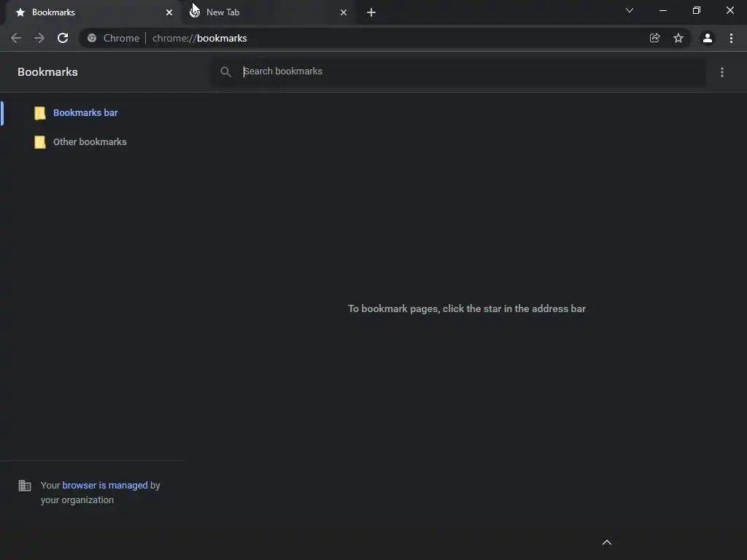Expand the upward chevron at the bottom

click(x=607, y=542)
